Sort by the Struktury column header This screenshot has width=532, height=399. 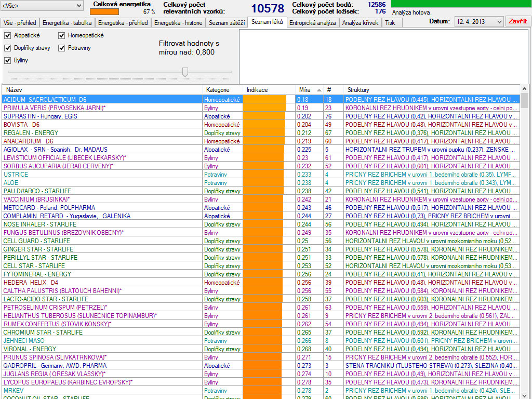[x=432, y=90]
